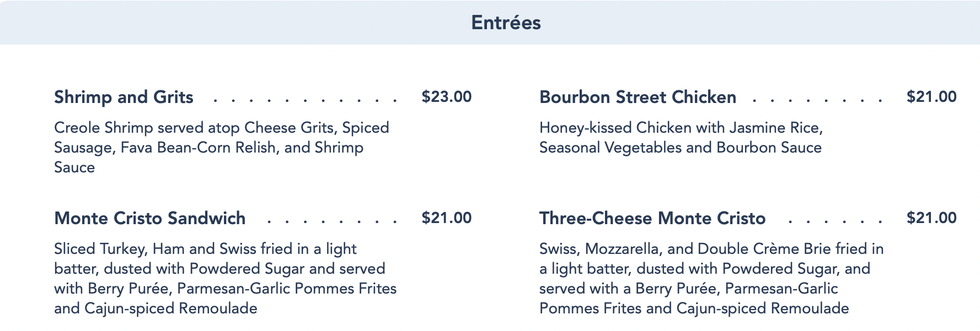Click the Entrées section header
The image size is (980, 331).
[x=506, y=23]
